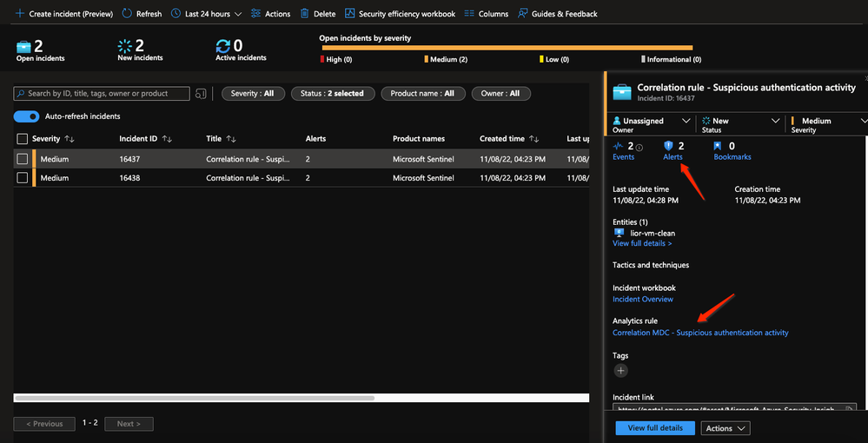Open the Actions sliders icon in toolbar

pos(255,13)
